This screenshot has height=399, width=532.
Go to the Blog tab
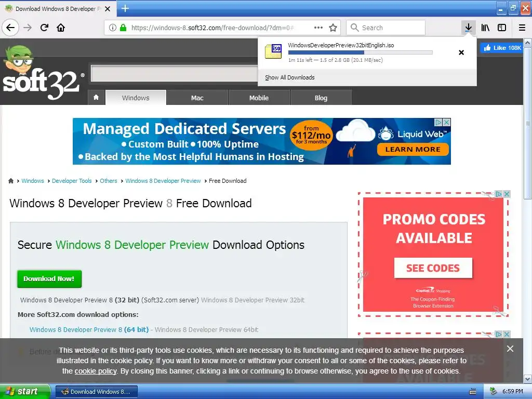(x=321, y=98)
